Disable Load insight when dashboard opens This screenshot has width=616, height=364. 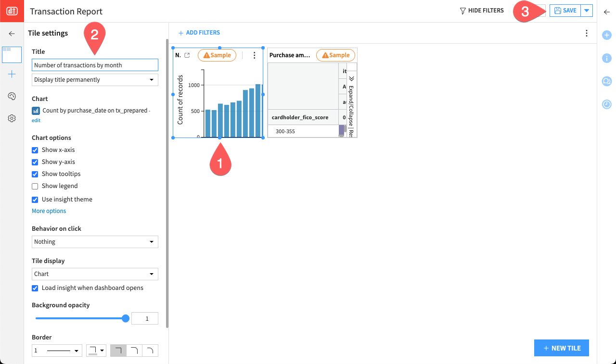35,288
